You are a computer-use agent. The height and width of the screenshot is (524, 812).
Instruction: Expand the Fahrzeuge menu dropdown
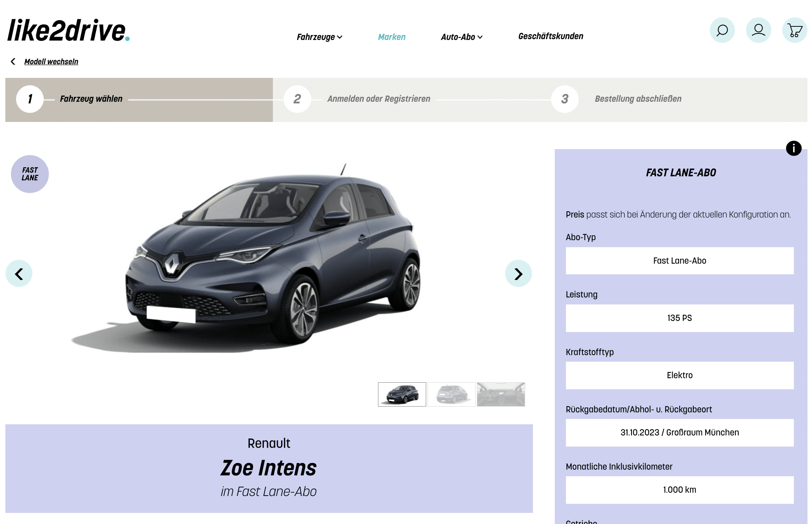[x=319, y=37]
